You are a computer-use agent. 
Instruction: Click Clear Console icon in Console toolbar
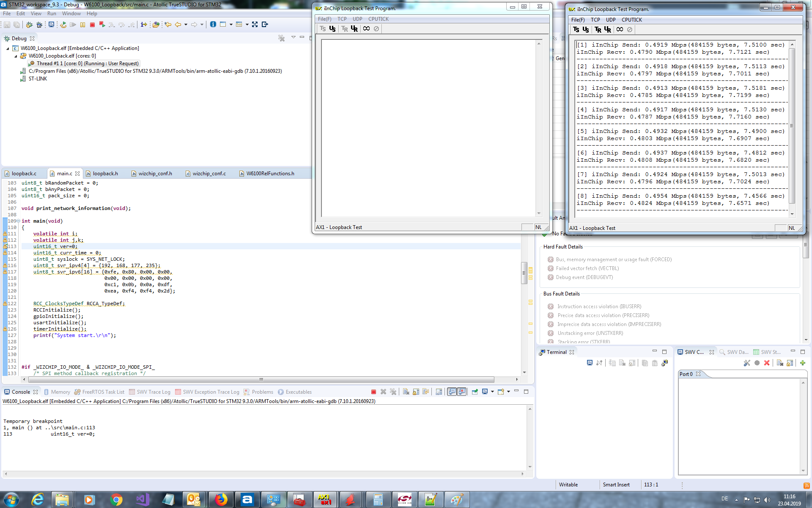tap(406, 392)
